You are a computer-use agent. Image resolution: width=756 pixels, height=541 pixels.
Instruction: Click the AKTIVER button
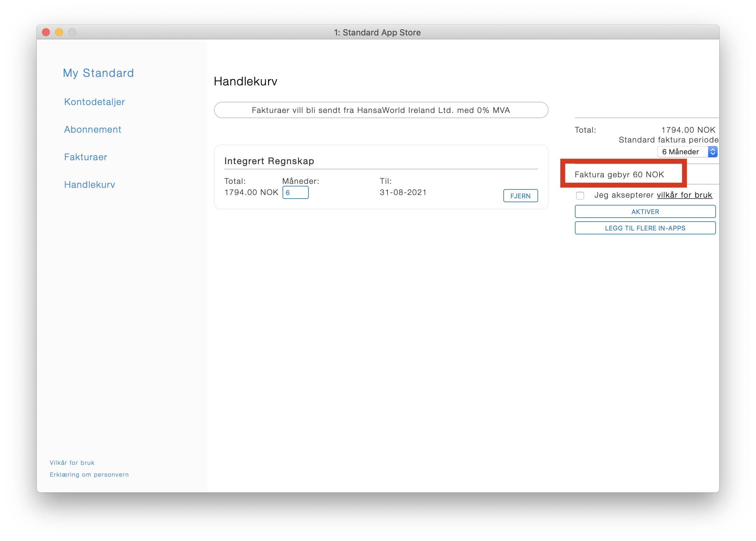point(645,211)
